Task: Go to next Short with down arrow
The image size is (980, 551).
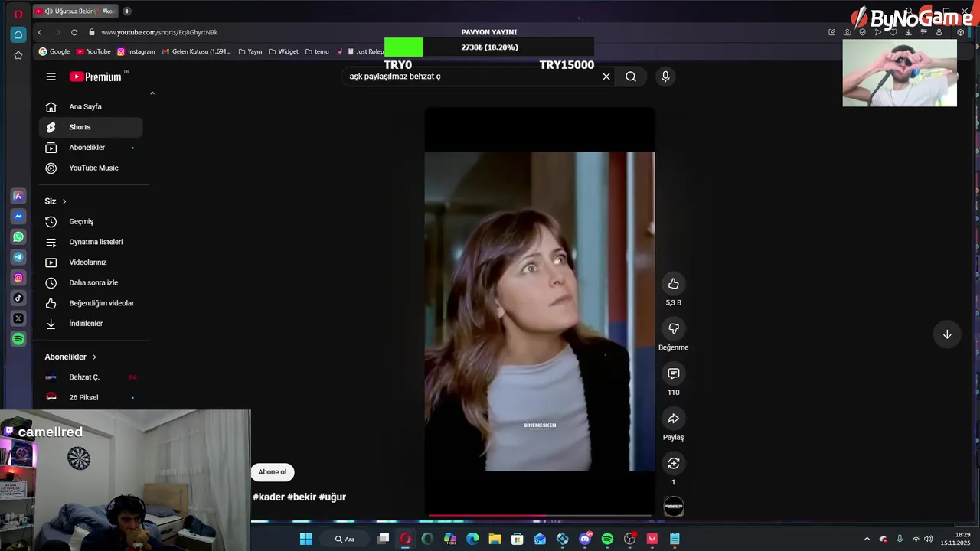Action: [x=947, y=334]
